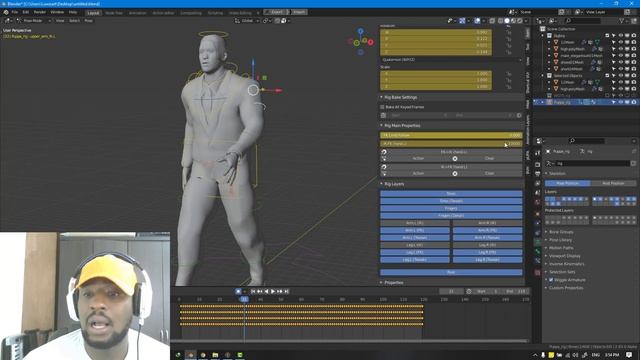This screenshot has width=640, height=360.
Task: Open the outliner editor type icon
Action: (540, 20)
